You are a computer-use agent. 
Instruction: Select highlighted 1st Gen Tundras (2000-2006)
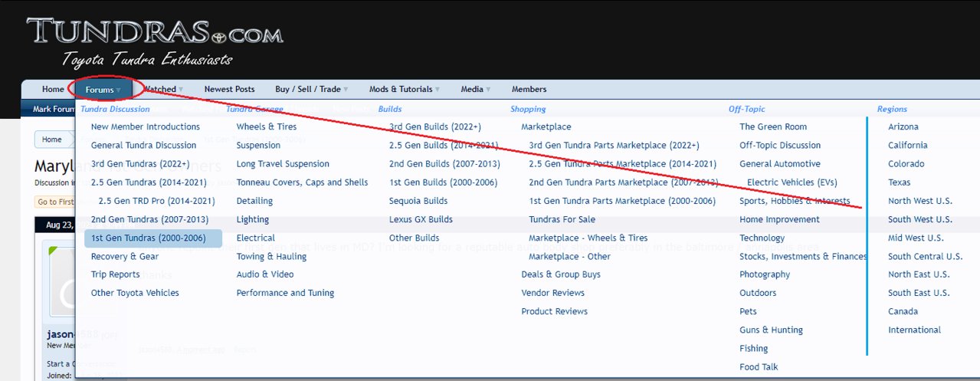[x=153, y=238]
